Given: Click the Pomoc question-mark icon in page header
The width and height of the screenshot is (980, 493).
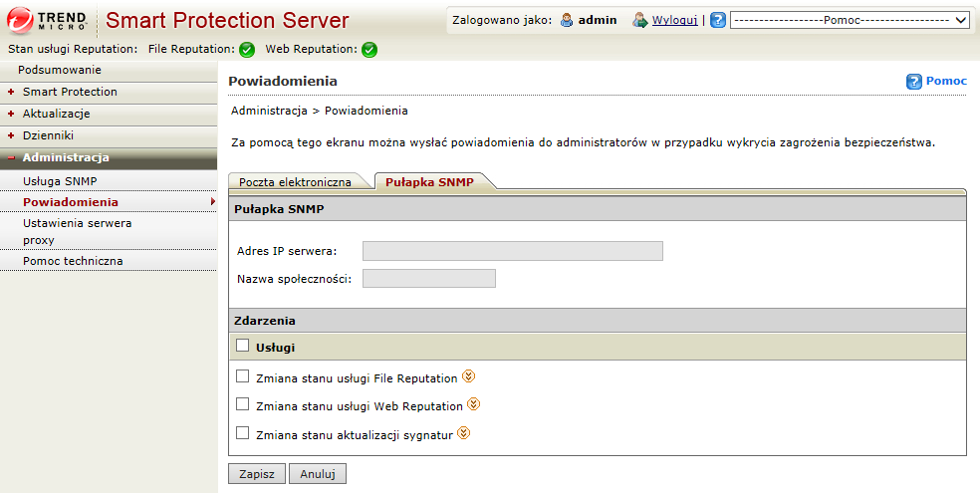Looking at the screenshot, I should tap(913, 82).
